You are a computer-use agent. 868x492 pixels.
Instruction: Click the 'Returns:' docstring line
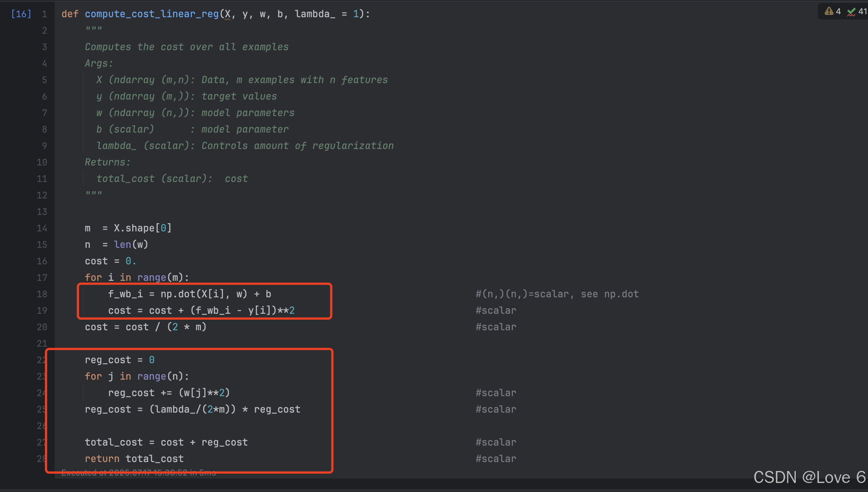(108, 163)
